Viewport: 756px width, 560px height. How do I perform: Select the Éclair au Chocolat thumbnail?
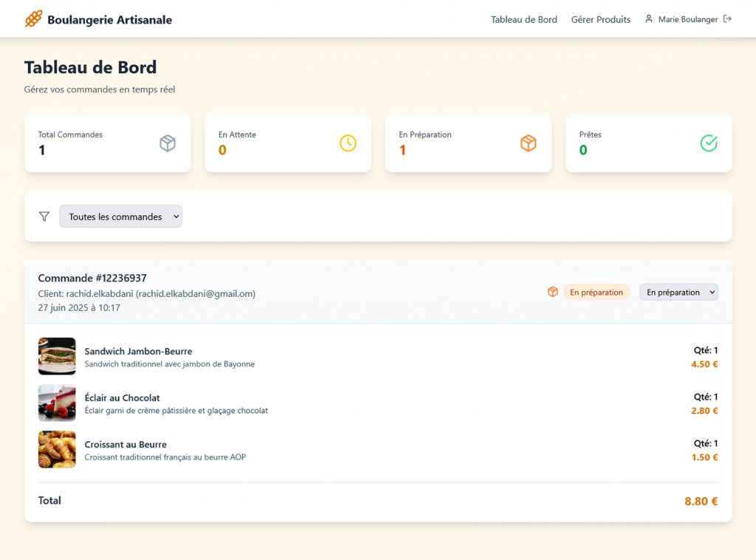pos(57,403)
